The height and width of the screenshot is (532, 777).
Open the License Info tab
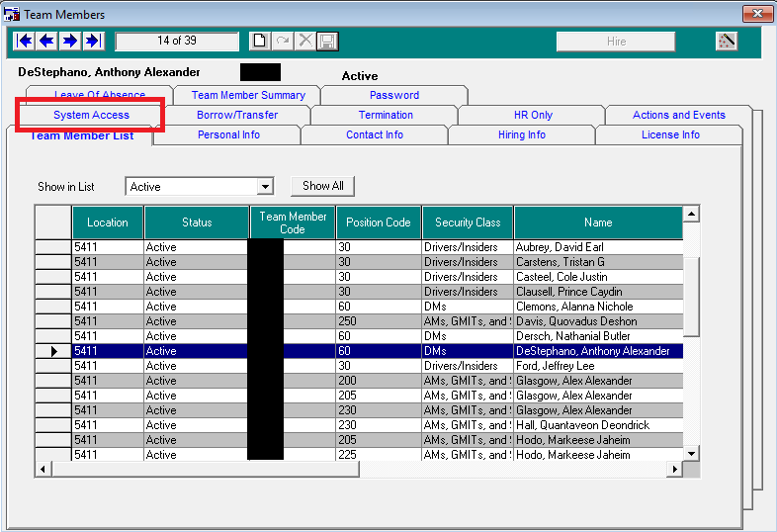pos(670,134)
